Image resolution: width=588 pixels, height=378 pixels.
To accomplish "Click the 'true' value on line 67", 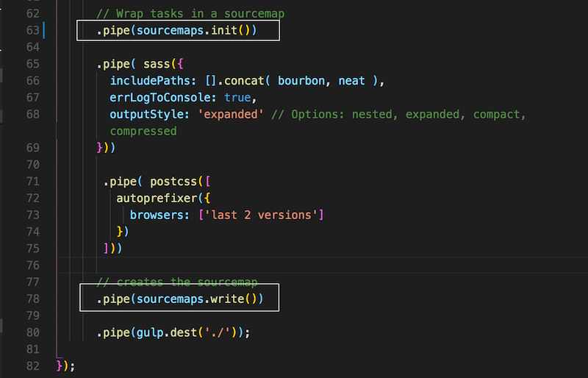I will (x=237, y=98).
